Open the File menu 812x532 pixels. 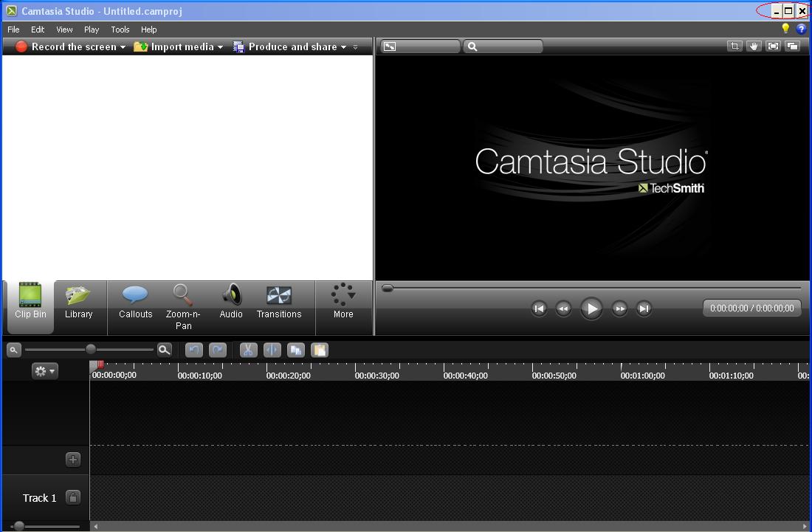click(x=13, y=30)
